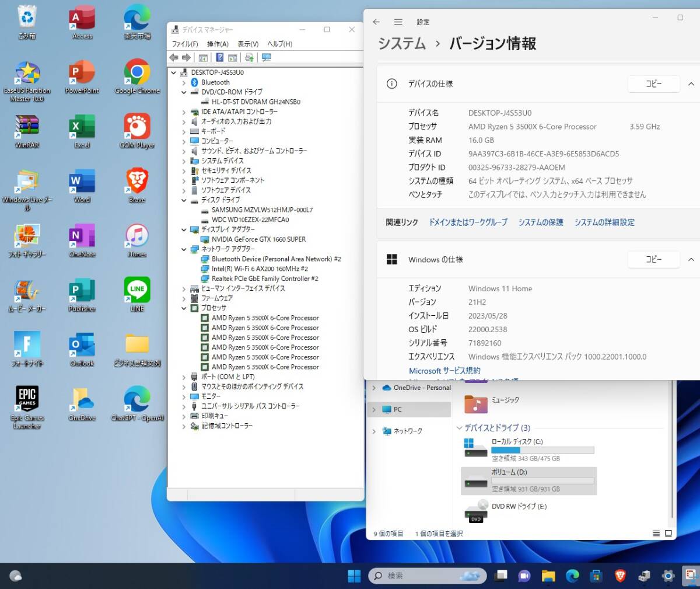Viewport: 700px width, 589px height.
Task: Select ローカル ディスク (C:) drive usage bar
Action: coord(542,451)
